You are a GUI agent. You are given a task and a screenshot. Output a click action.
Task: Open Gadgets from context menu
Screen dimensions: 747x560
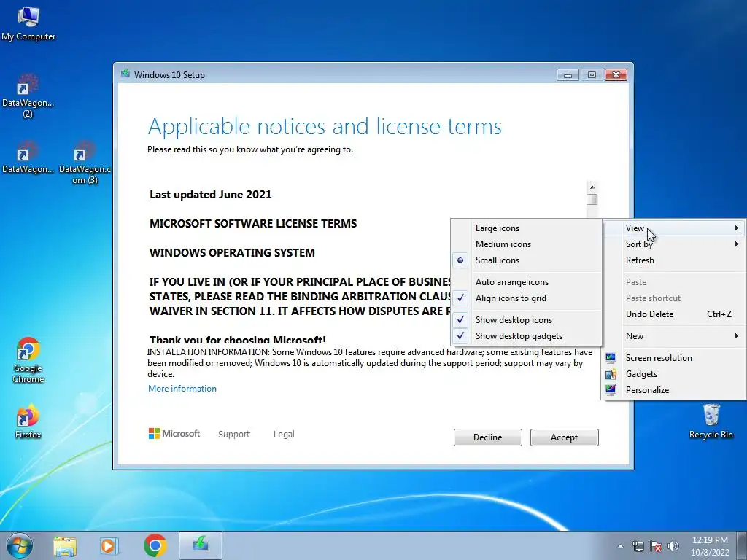coord(673,374)
